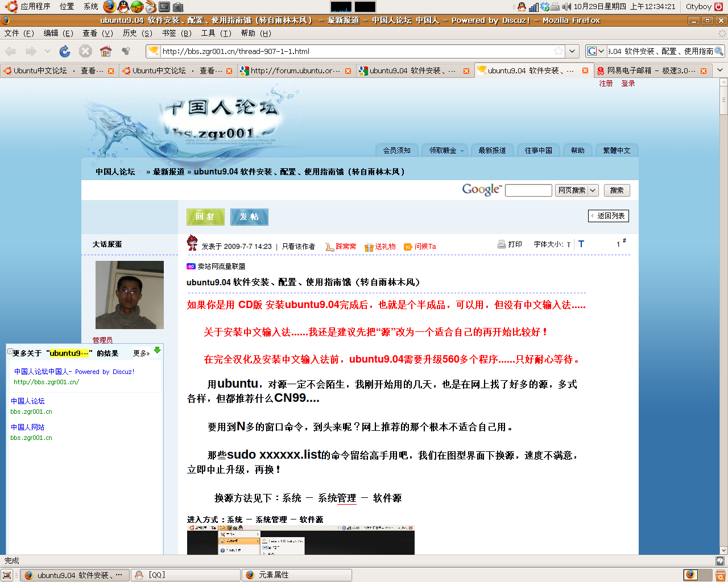The height and width of the screenshot is (582, 728).
Task: Click the QQ tray icon in panel
Action: [x=522, y=7]
